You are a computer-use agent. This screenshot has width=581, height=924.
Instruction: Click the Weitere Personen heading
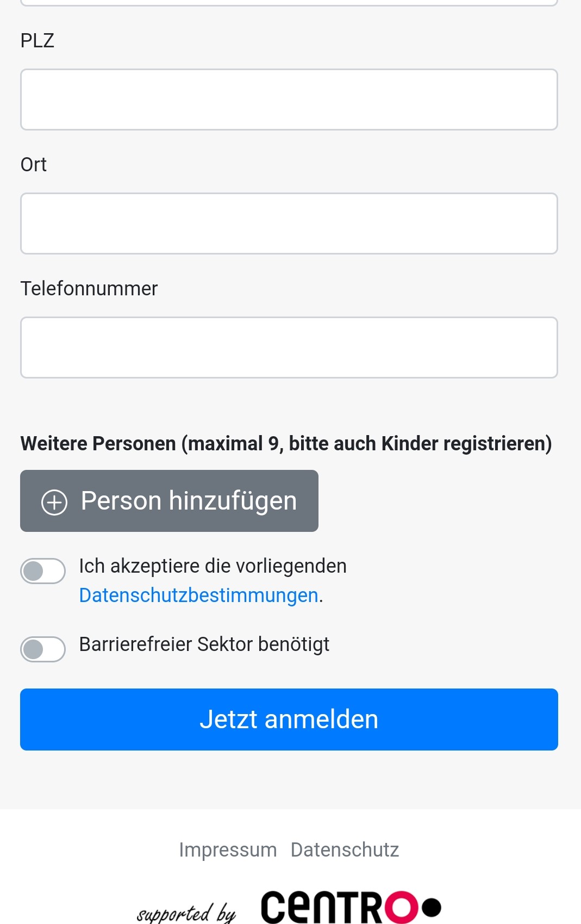pos(286,444)
